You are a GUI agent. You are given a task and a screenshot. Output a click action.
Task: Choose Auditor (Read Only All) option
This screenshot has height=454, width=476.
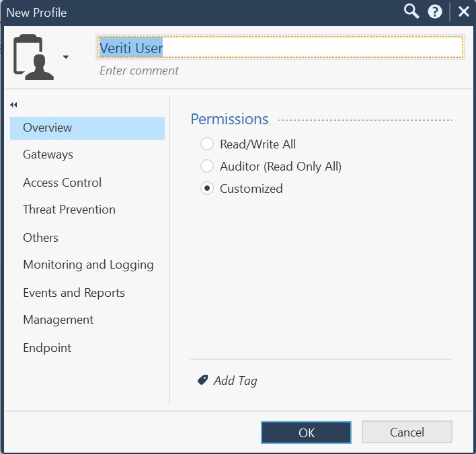[207, 166]
